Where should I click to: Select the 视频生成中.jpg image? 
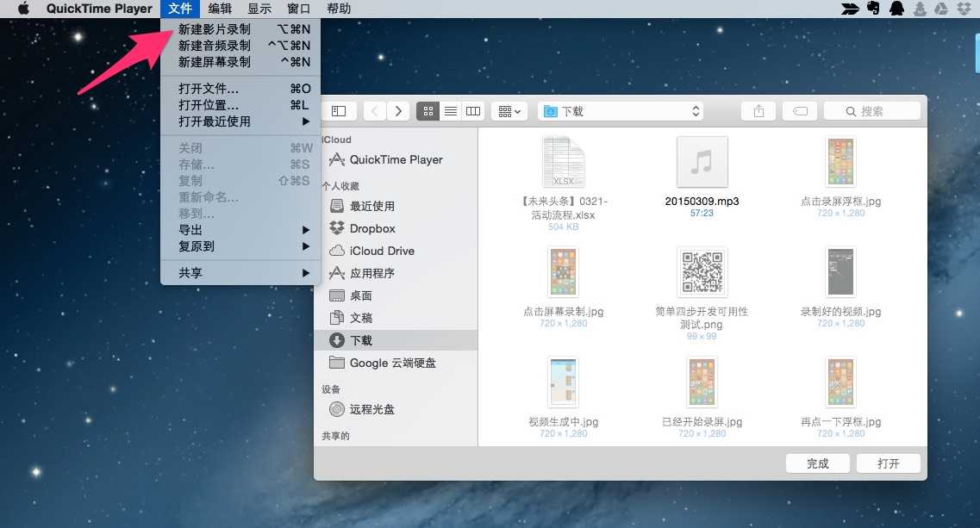click(563, 397)
